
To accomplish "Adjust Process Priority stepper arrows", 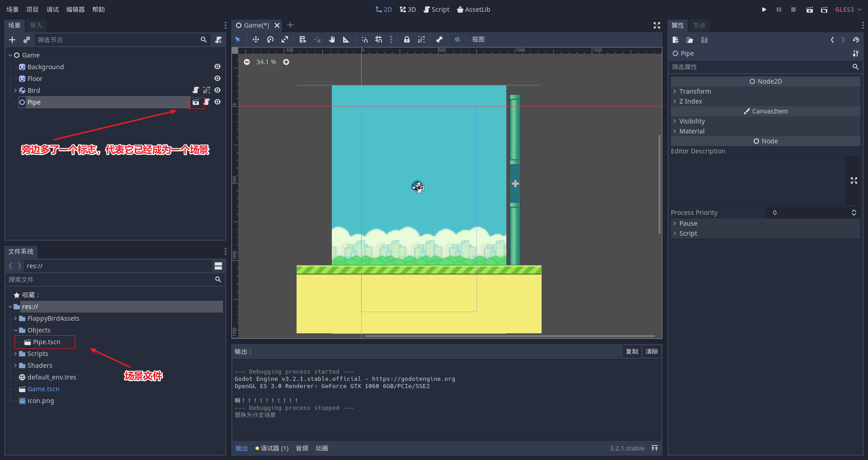I will coord(854,213).
